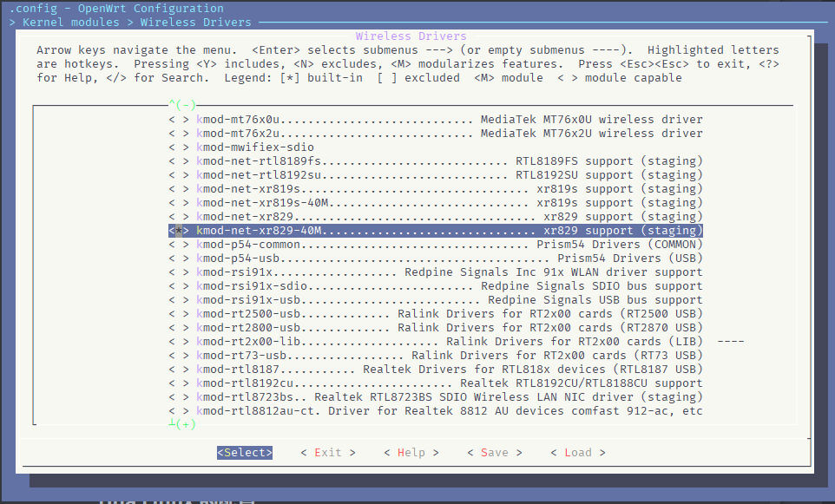Click the Save button
The width and height of the screenshot is (835, 504).
pos(494,452)
